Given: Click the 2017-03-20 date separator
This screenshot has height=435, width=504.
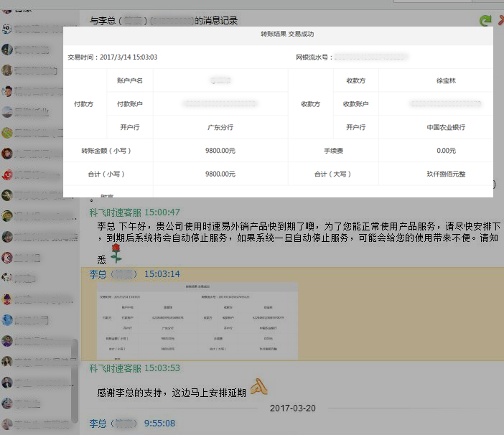Looking at the screenshot, I should point(292,408).
